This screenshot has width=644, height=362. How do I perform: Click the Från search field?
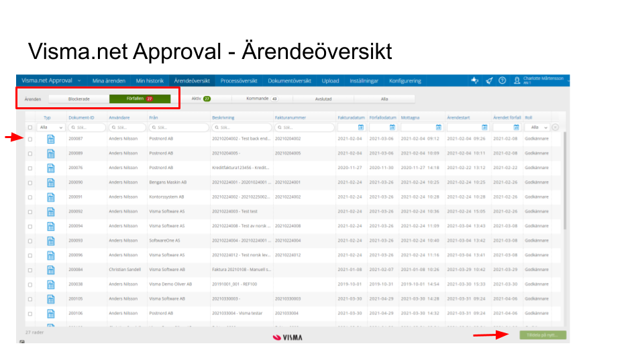178,127
